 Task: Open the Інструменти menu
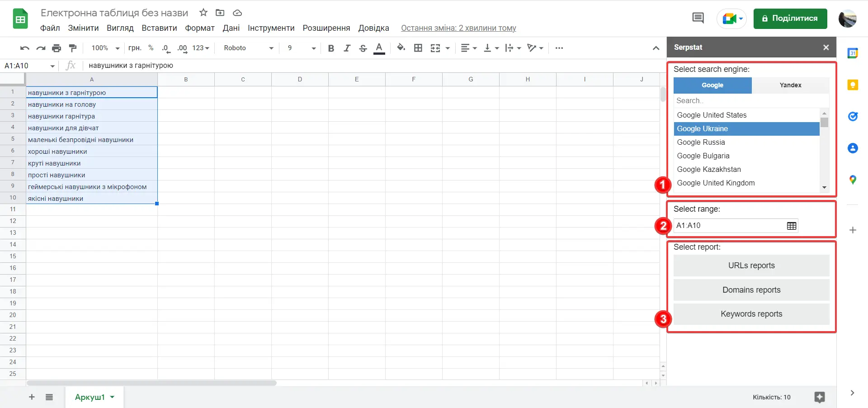point(271,28)
